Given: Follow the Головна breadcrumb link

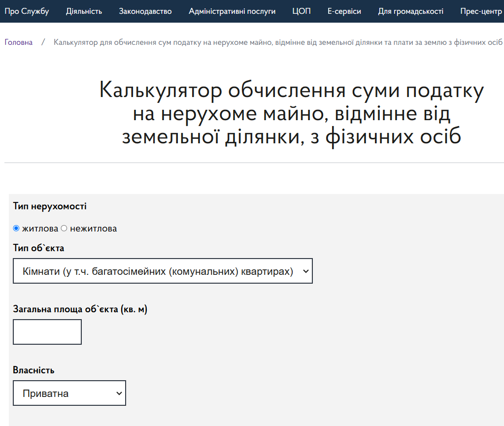Looking at the screenshot, I should click(19, 42).
